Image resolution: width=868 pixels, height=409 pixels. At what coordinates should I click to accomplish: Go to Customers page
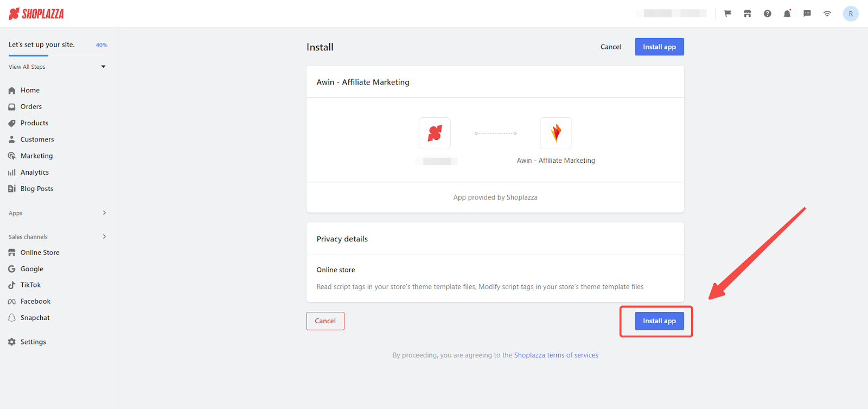point(37,139)
